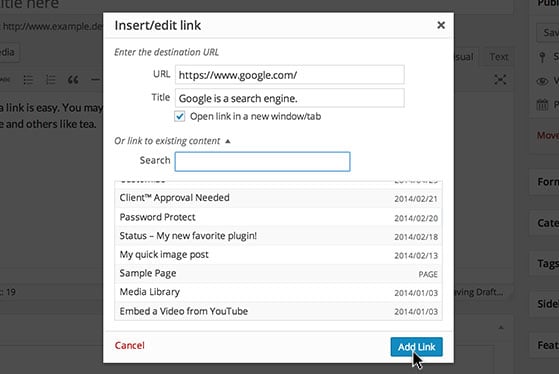Select Media Library entry
Screen dimensions: 559x374
pyautogui.click(x=278, y=292)
